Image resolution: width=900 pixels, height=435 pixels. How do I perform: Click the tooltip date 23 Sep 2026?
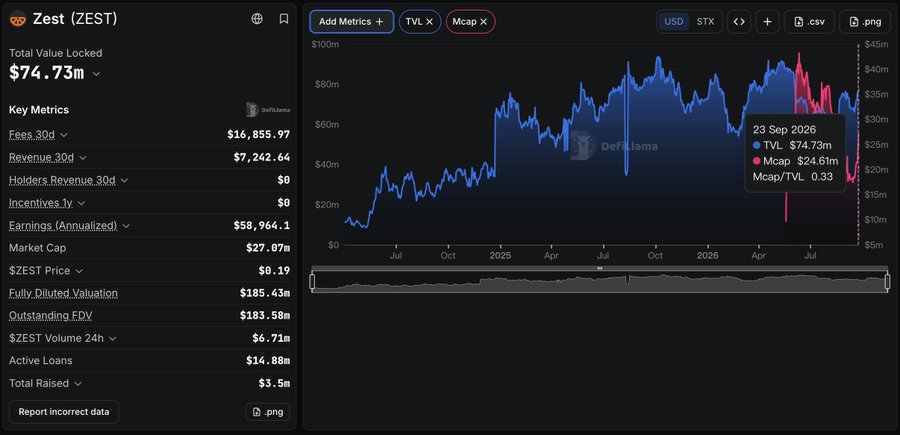click(784, 130)
